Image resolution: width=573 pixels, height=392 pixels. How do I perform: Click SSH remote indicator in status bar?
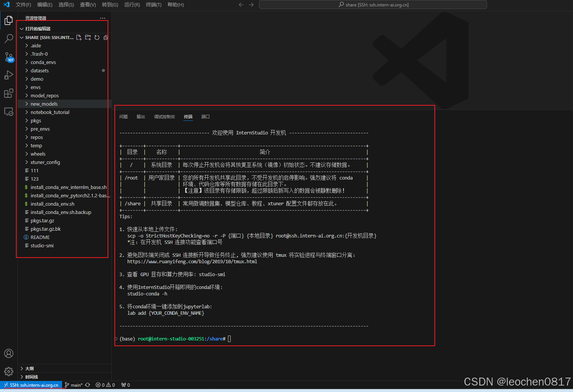click(x=31, y=385)
